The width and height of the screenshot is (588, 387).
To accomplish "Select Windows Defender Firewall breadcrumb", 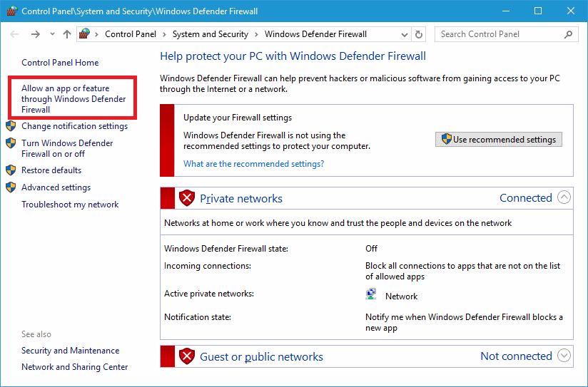I will [x=315, y=34].
